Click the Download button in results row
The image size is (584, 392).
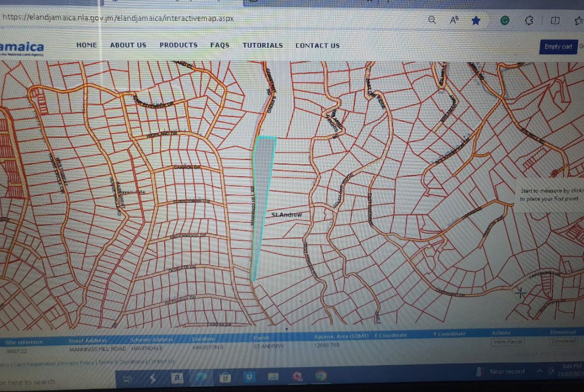tap(563, 342)
